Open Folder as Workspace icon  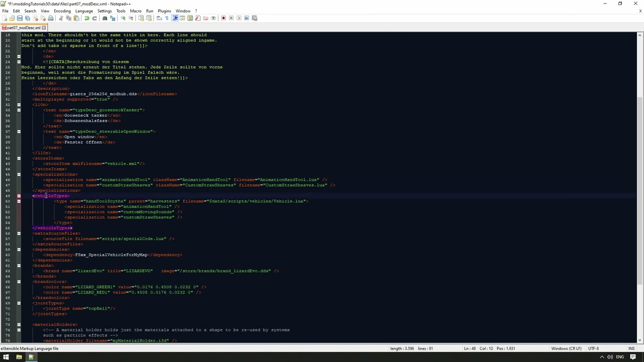tap(205, 18)
